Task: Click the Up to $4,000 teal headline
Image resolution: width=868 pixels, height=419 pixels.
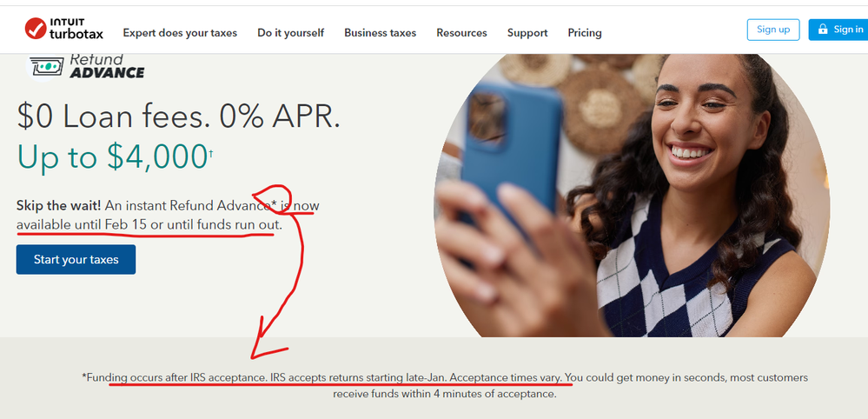Action: pyautogui.click(x=112, y=156)
